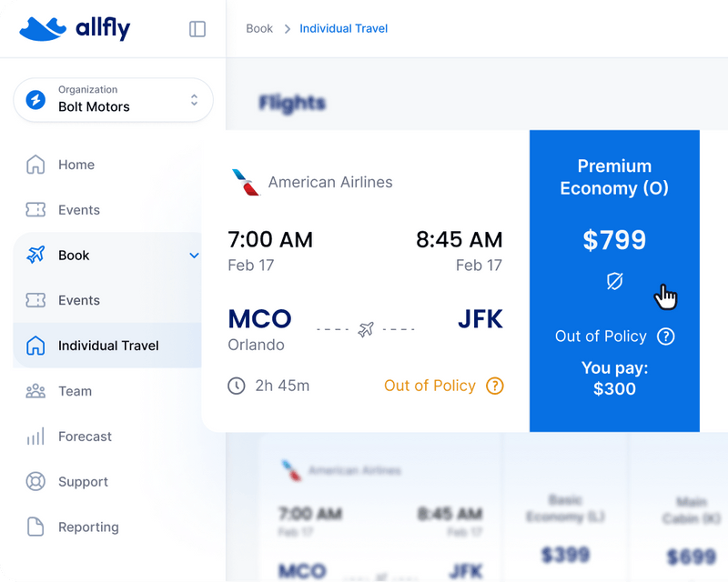Open Reporting via document icon
This screenshot has width=728, height=582.
36,527
